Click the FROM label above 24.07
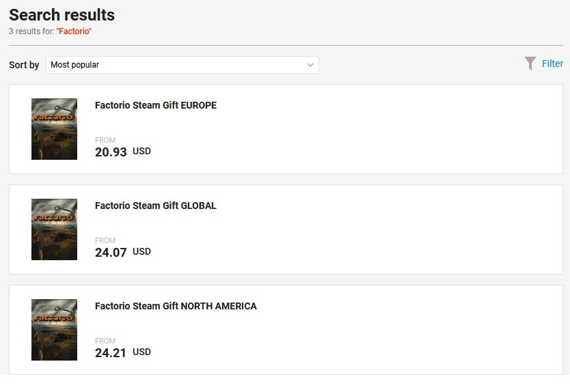Viewport: 570px width, 392px height. coord(105,240)
